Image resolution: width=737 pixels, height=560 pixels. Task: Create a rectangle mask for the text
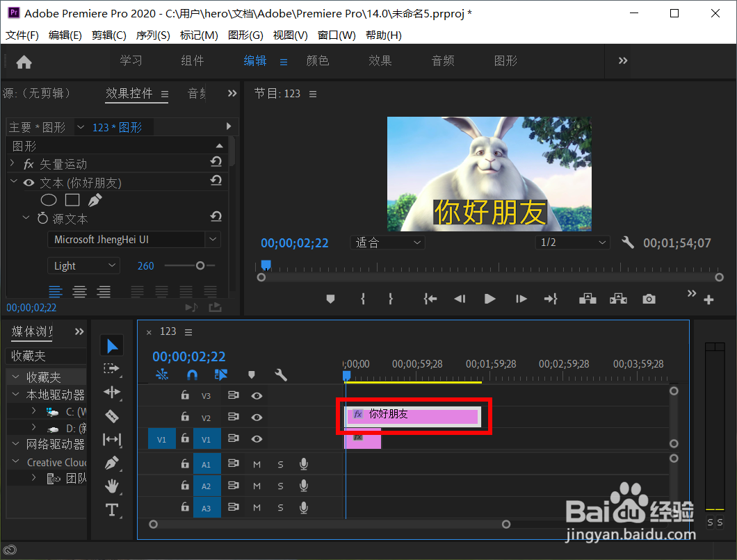tap(72, 200)
